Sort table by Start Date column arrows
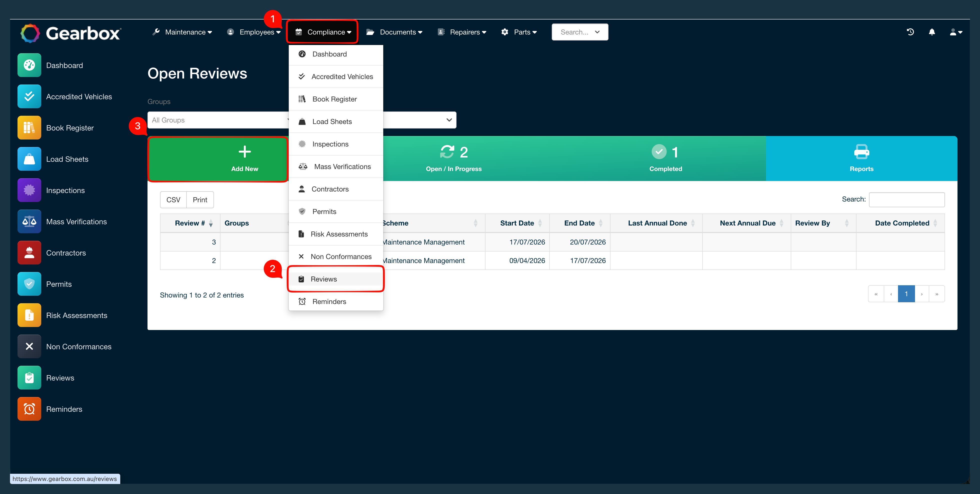This screenshot has height=494, width=980. 540,223
